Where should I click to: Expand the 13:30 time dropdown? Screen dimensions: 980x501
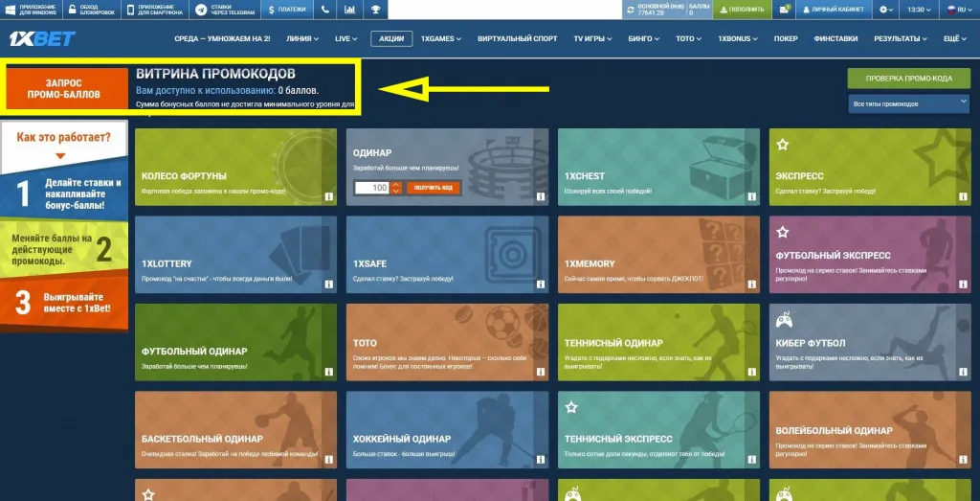(x=920, y=10)
